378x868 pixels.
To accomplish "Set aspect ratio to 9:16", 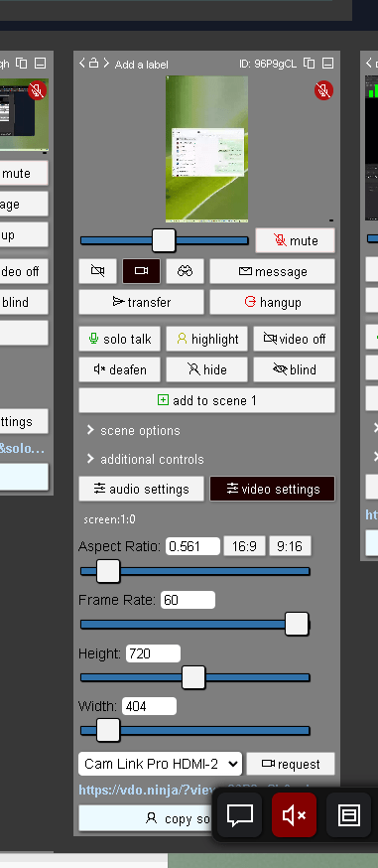I will [x=290, y=546].
